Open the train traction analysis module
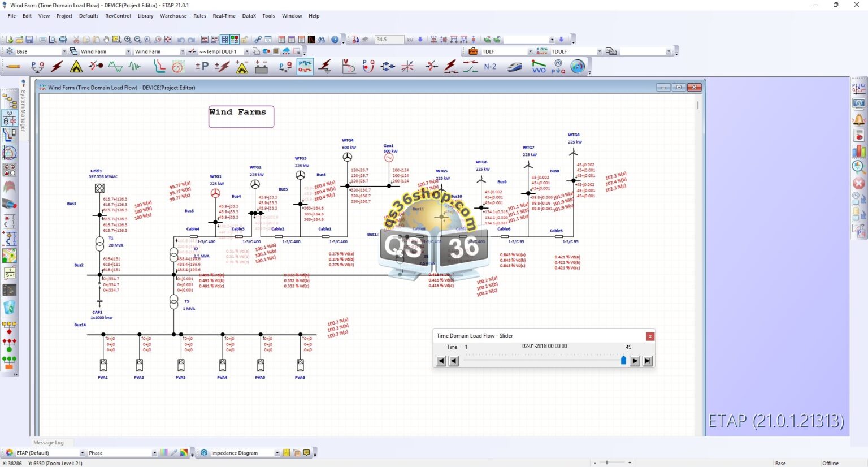 point(514,67)
